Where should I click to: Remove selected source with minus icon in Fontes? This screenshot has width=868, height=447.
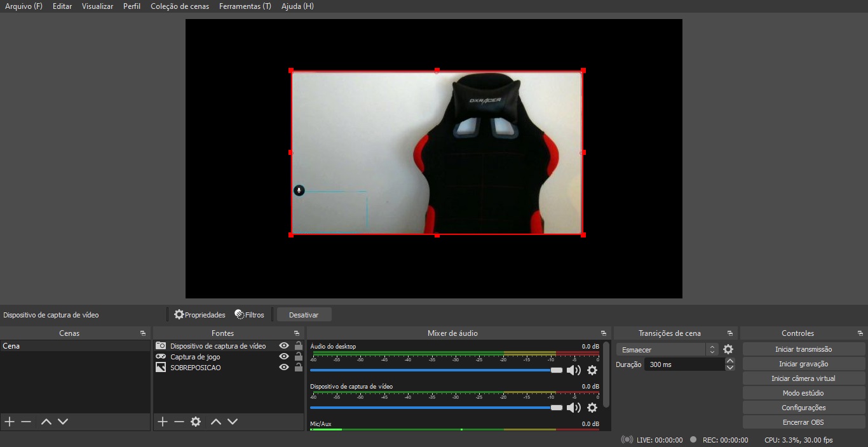179,422
